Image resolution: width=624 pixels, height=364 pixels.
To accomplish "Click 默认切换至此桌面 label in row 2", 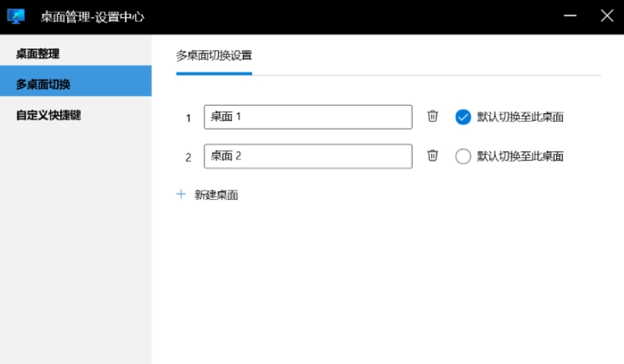I will point(520,157).
